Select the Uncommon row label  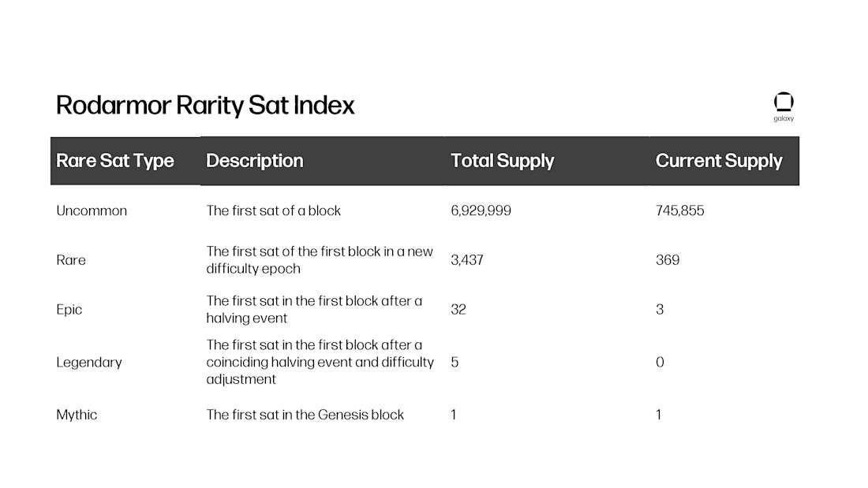(x=92, y=210)
